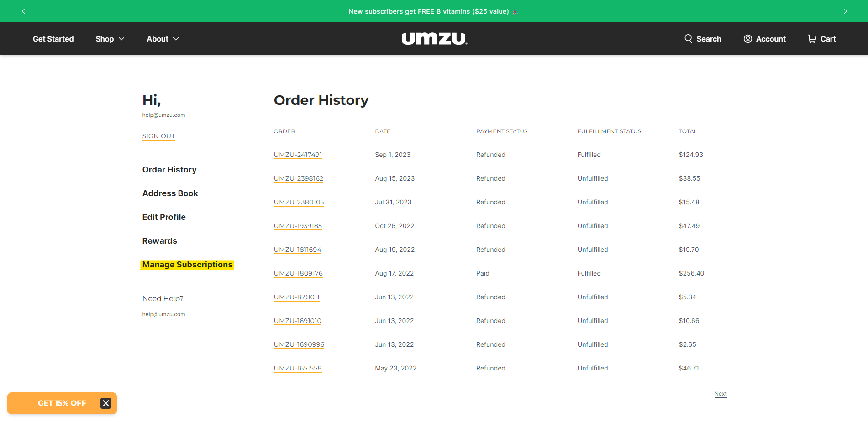
Task: Close the GET 15% OFF popup
Action: tap(106, 403)
